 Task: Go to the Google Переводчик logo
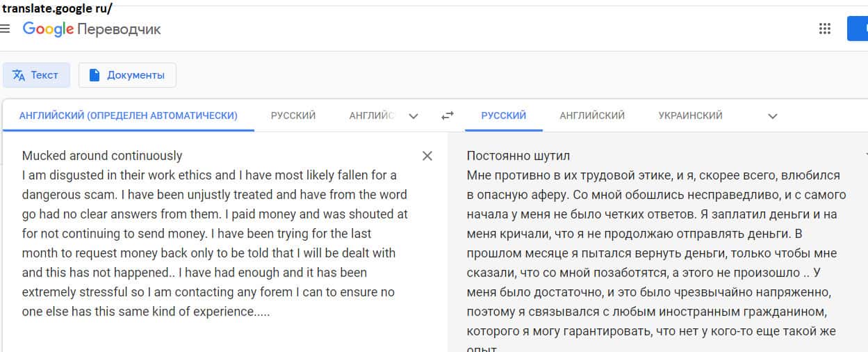click(92, 29)
